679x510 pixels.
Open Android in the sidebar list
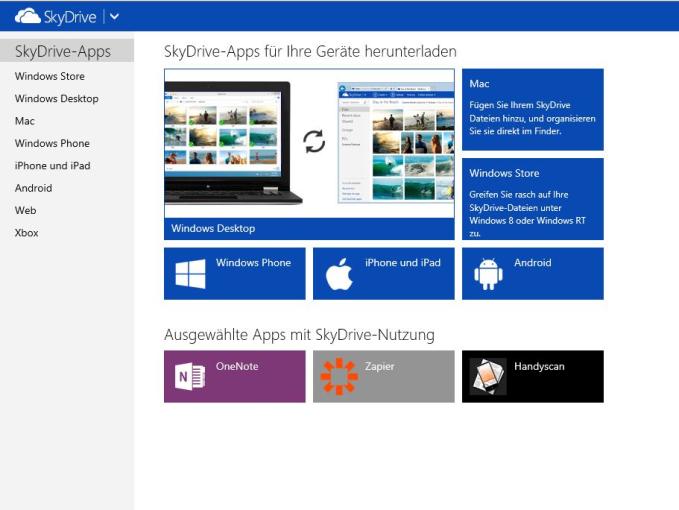click(x=34, y=188)
